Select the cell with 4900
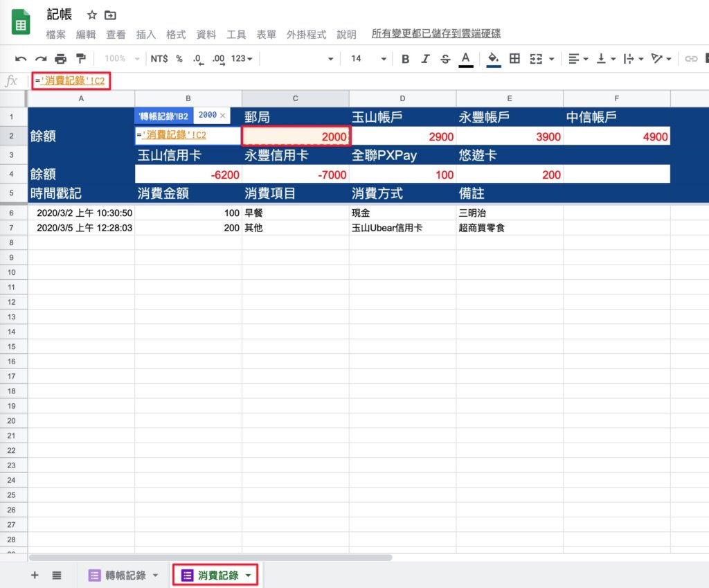Viewport: 709px width, 588px height. pos(617,136)
